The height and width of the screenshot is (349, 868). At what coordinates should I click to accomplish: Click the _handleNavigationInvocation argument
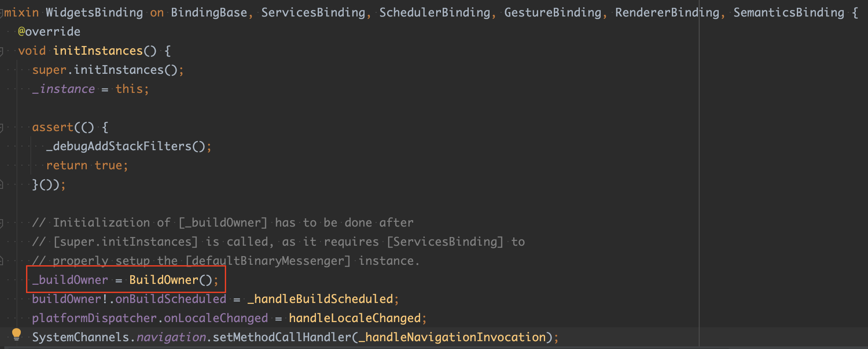pyautogui.click(x=455, y=337)
